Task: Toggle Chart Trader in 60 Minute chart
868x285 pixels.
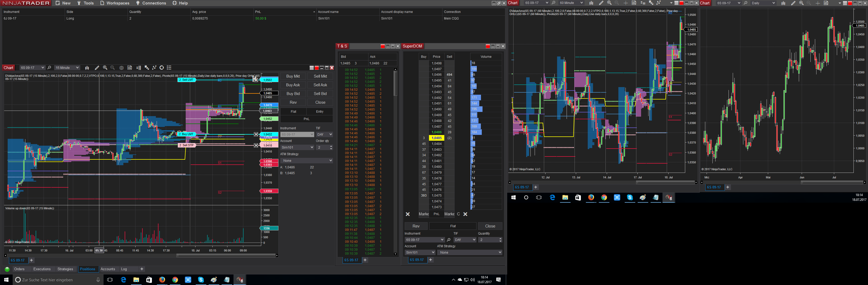Action: tap(643, 3)
